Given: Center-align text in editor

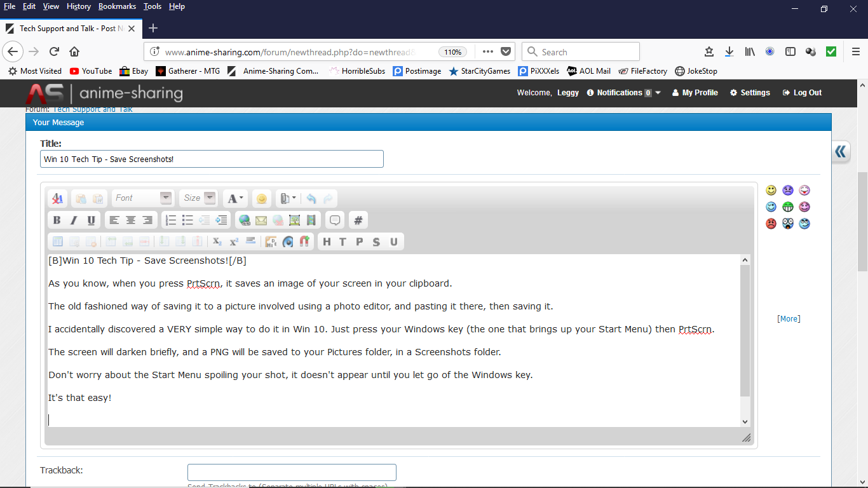Looking at the screenshot, I should coord(130,220).
